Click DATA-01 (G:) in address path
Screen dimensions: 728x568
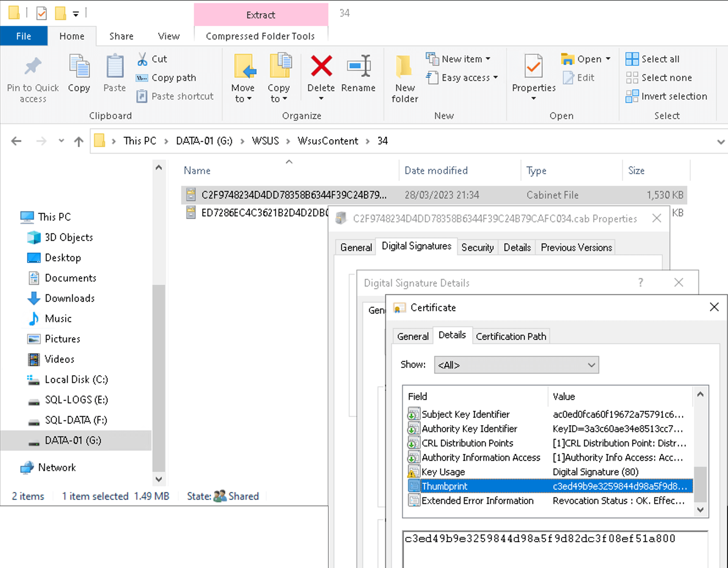204,141
